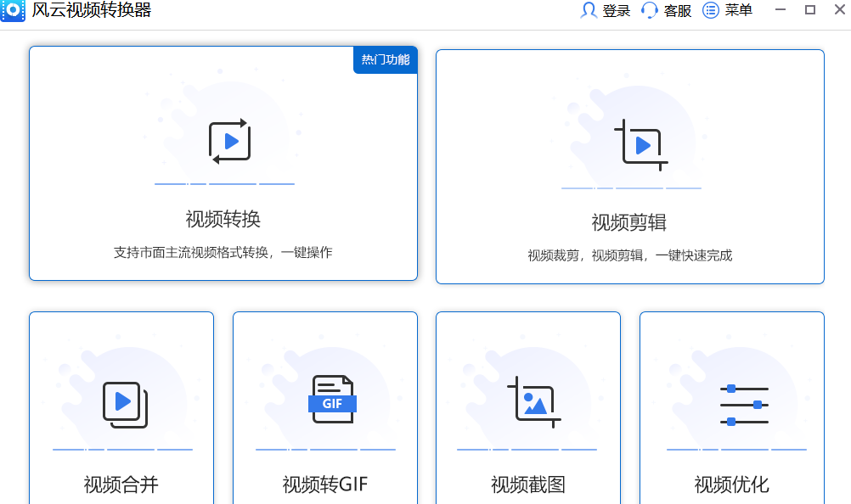Click the 视频截图 screenshot crop icon
The height and width of the screenshot is (504, 851).
[534, 402]
